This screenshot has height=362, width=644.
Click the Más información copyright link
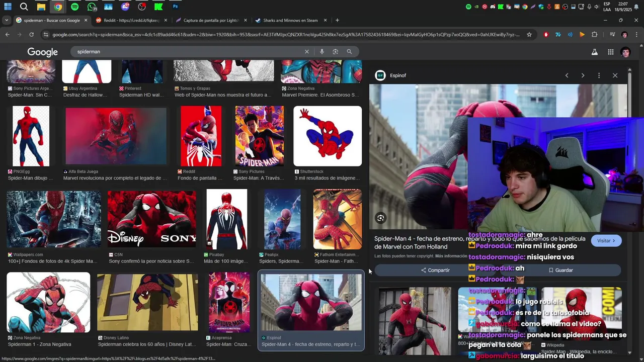click(451, 256)
